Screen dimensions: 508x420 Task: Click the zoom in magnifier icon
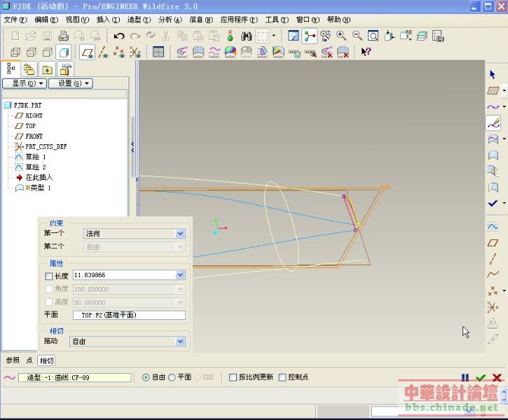click(x=341, y=36)
